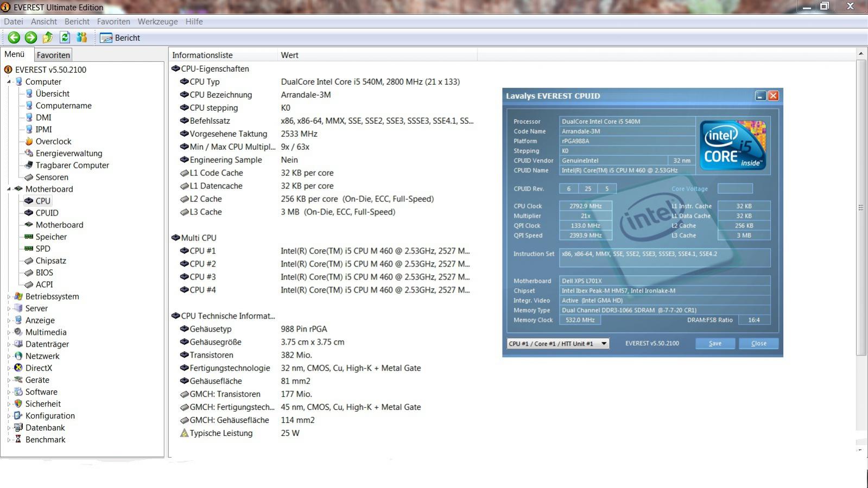Open the DMI tree entry
The image size is (868, 488).
43,117
